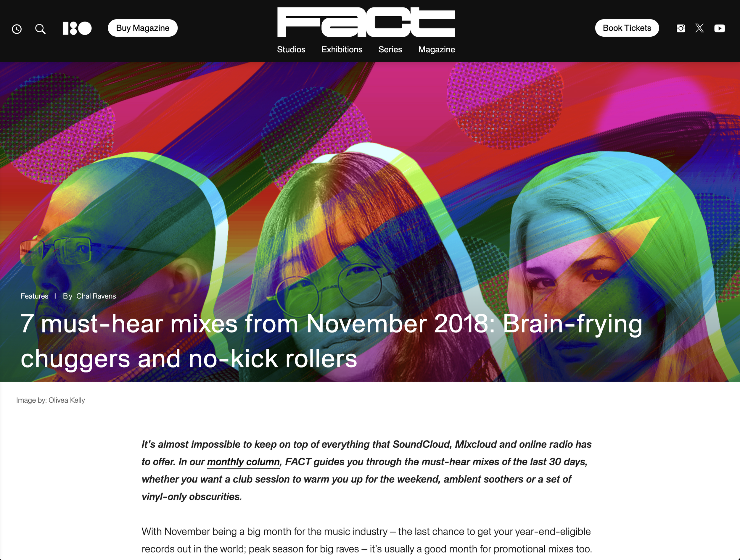Follow the monthly column link
The image size is (740, 560).
[243, 462]
